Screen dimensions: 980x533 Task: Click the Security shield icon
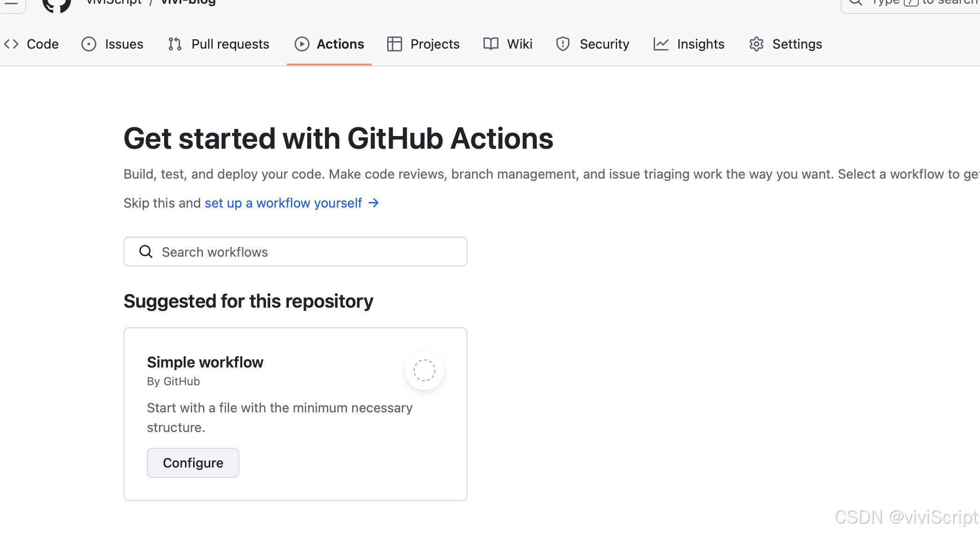(x=562, y=44)
